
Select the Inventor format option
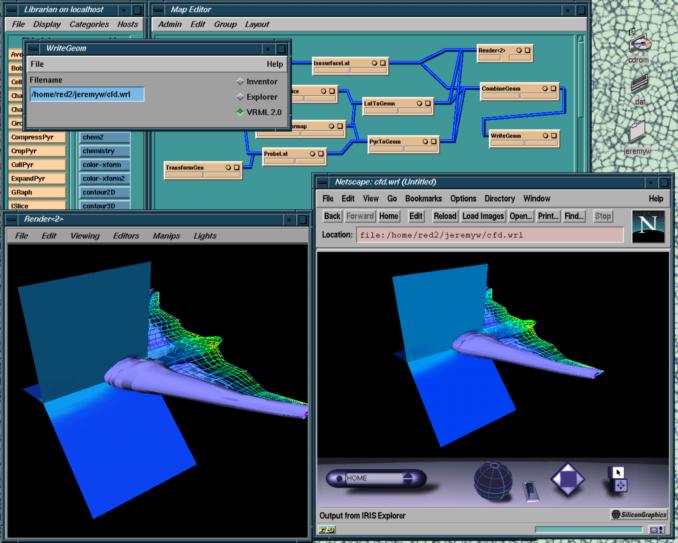click(x=257, y=81)
